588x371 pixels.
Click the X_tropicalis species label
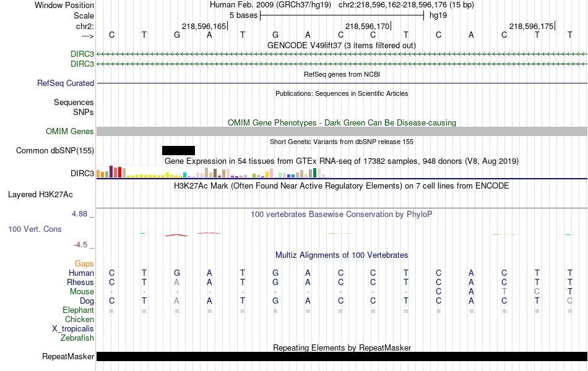[73, 329]
